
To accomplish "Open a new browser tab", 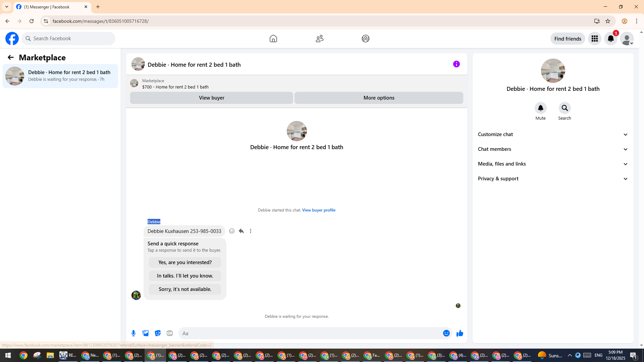I will pos(98,7).
